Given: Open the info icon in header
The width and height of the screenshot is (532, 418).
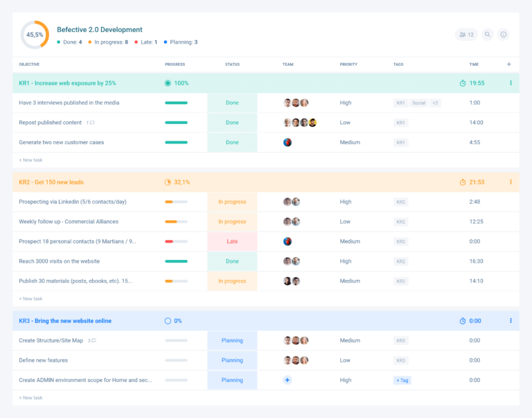Looking at the screenshot, I should click(x=504, y=35).
